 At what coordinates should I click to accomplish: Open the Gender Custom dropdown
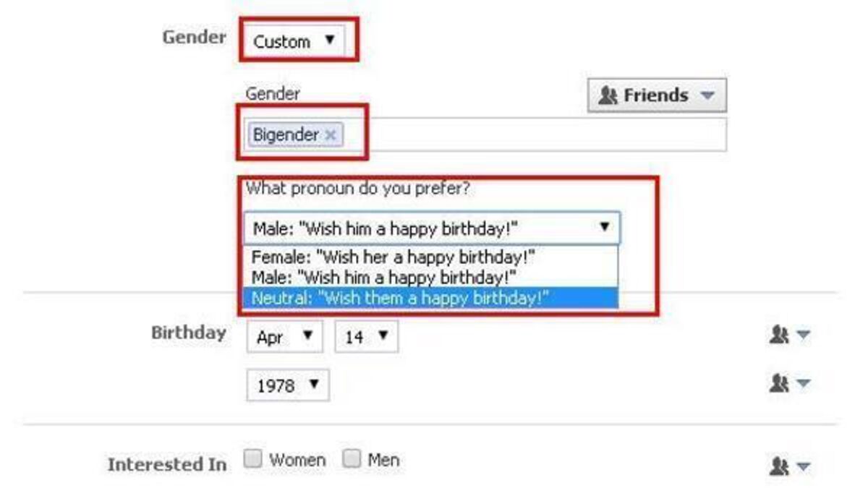coord(294,41)
